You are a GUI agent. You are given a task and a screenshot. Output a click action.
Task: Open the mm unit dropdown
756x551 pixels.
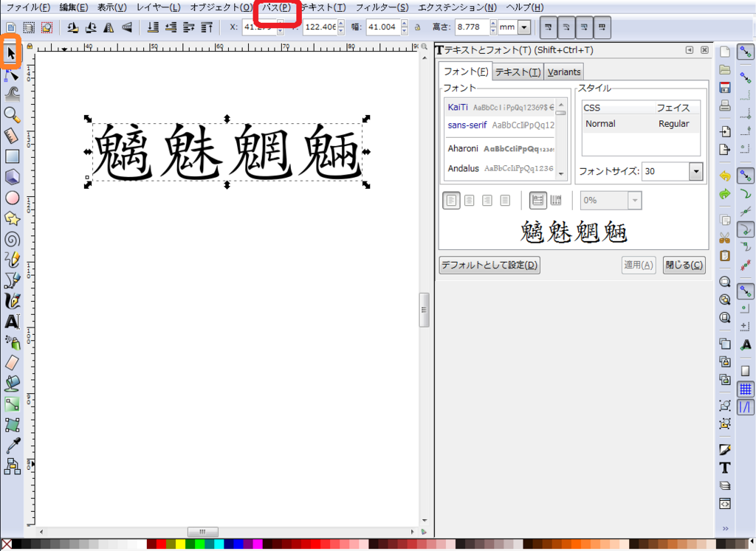click(525, 27)
